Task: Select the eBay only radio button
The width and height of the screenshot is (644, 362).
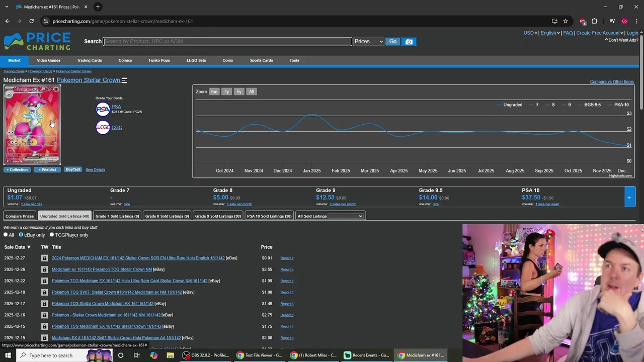Action: point(21,235)
